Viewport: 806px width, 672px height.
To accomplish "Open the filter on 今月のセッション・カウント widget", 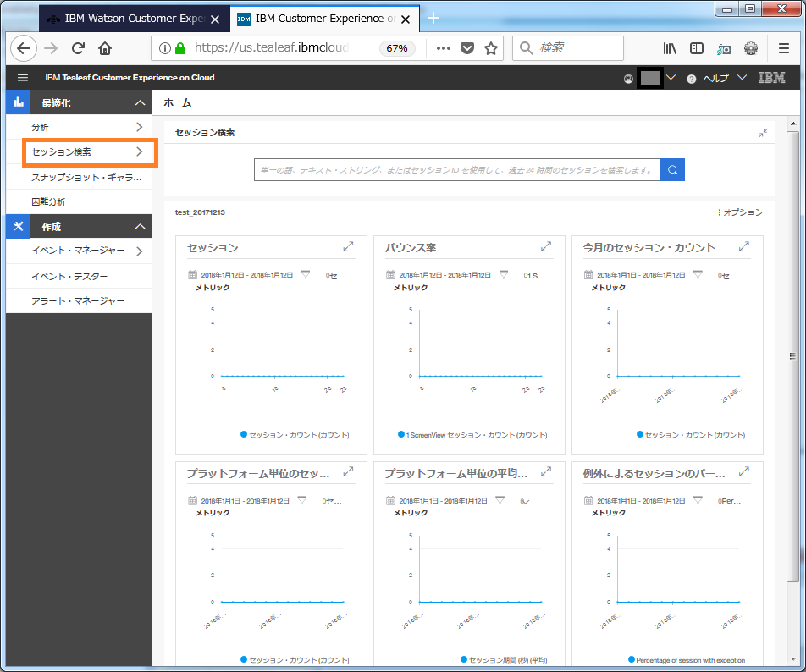I will click(698, 275).
